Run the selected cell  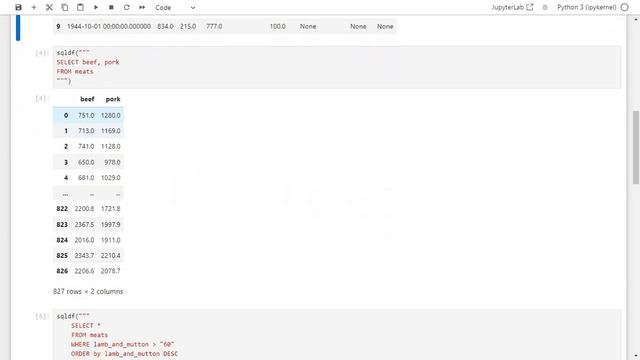pyautogui.click(x=96, y=7)
